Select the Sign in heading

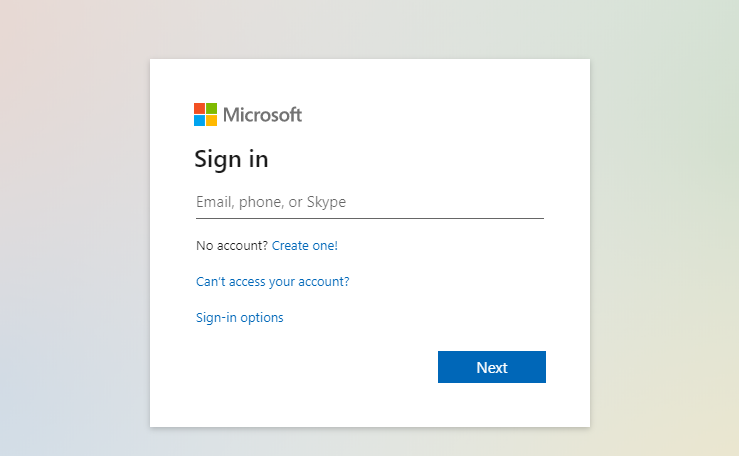point(231,159)
